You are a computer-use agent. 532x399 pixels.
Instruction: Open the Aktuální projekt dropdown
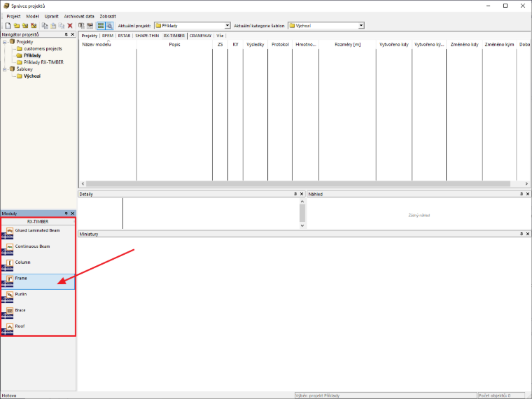click(x=227, y=26)
